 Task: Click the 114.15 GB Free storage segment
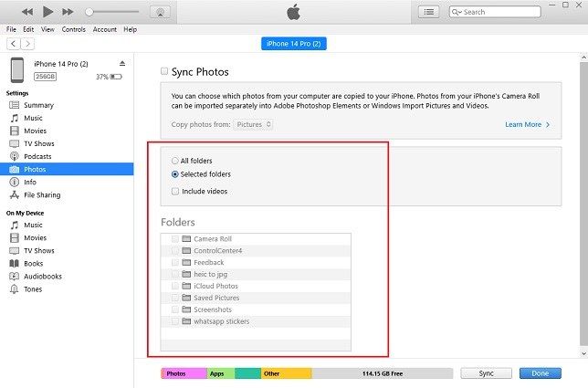tap(383, 373)
